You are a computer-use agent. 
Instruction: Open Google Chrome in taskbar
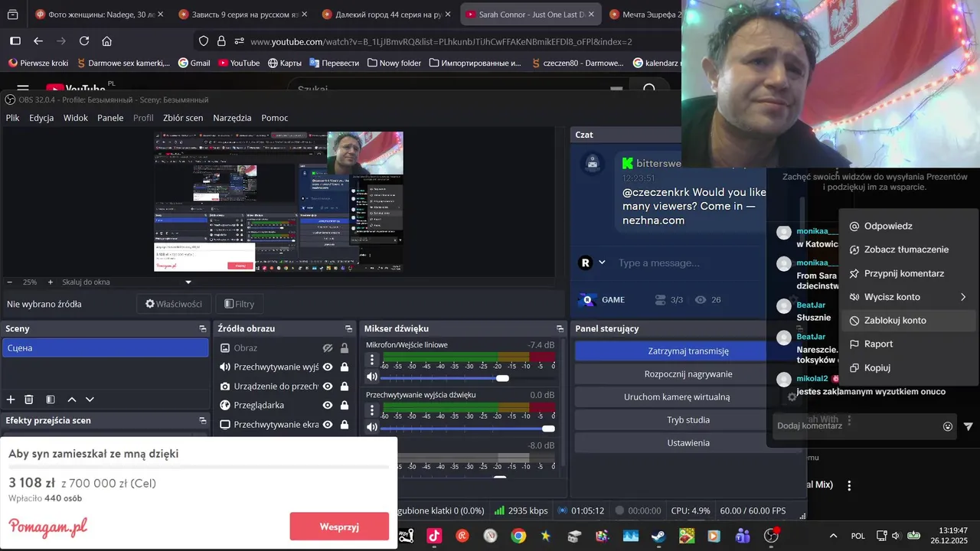[518, 536]
